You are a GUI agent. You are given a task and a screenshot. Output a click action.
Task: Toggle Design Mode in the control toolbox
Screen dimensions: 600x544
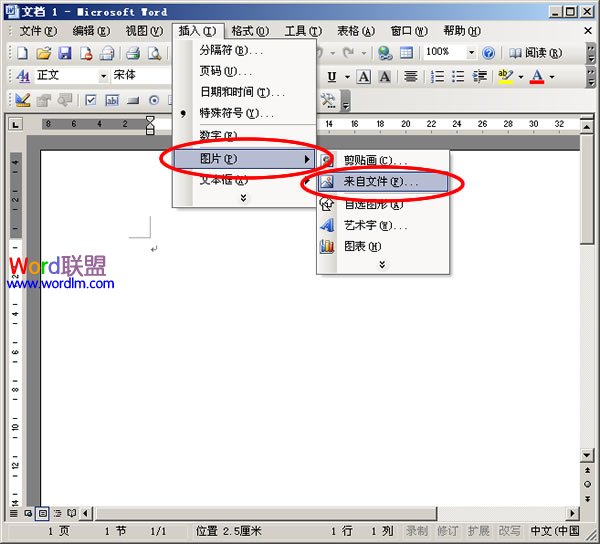(23, 100)
